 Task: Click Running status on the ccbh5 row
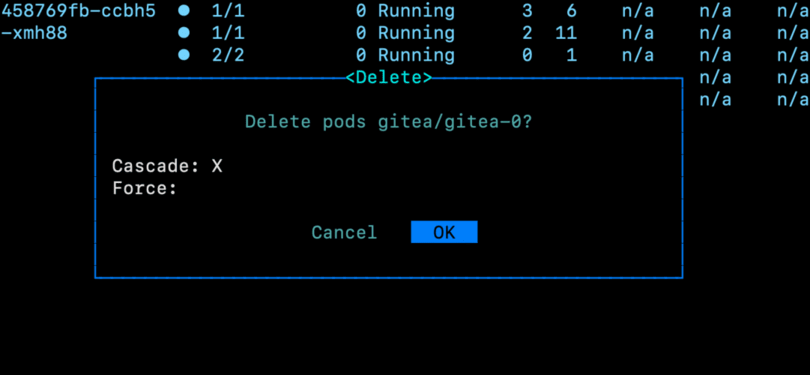point(416,11)
